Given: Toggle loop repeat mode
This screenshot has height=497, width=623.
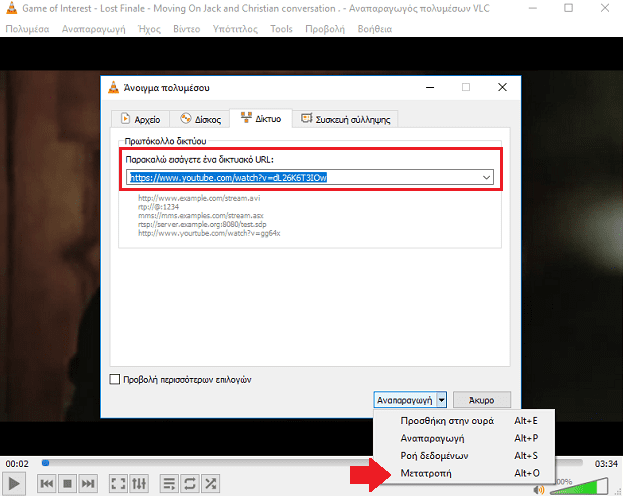Looking at the screenshot, I should [190, 483].
